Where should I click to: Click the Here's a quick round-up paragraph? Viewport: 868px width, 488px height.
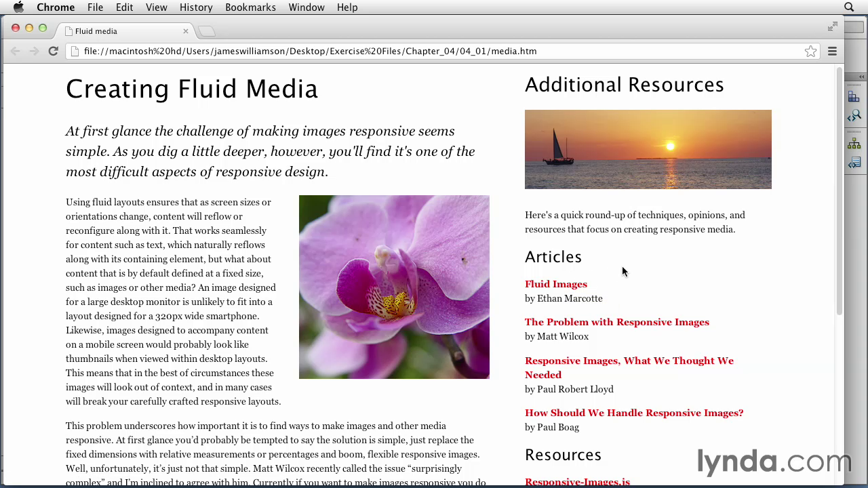[635, 222]
